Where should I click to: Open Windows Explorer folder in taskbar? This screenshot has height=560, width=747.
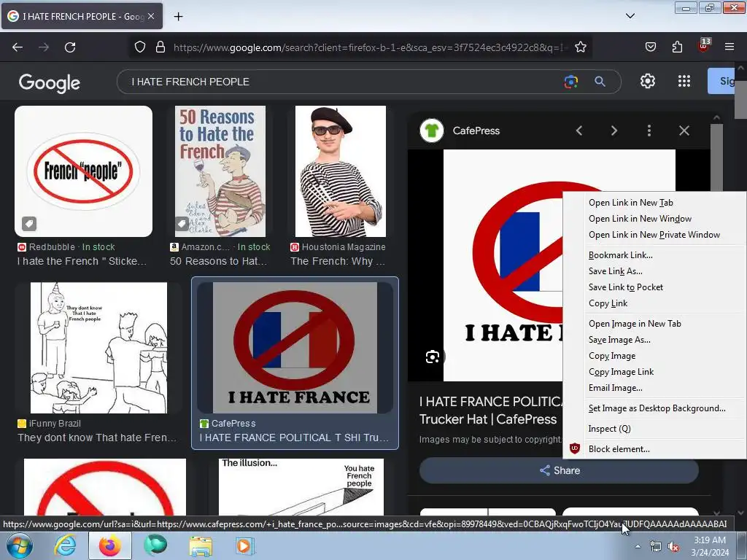[201, 546]
